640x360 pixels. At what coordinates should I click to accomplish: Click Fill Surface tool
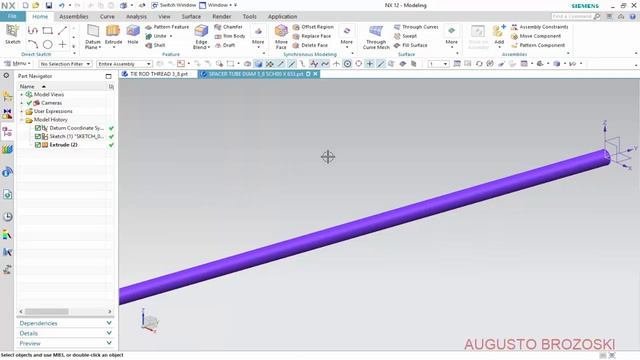click(x=411, y=45)
